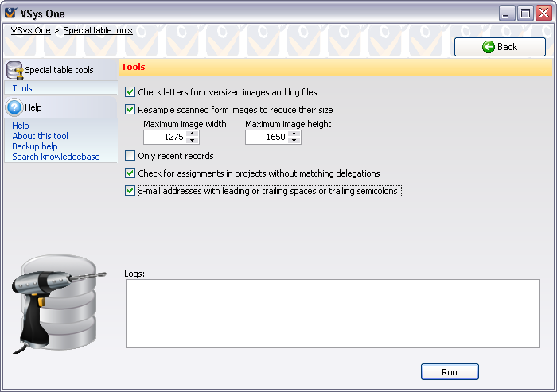Decrease Maximum image width using down arrow
This screenshot has width=557, height=392.
click(x=193, y=140)
